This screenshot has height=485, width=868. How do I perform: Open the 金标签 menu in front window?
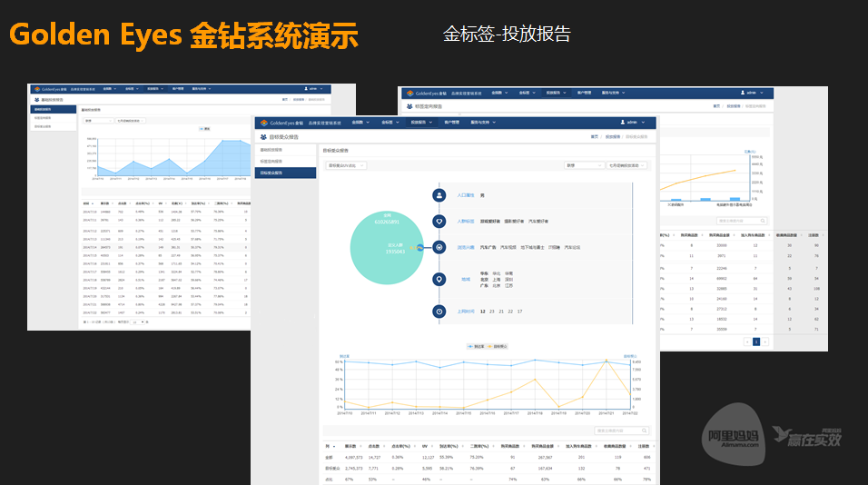pyautogui.click(x=390, y=123)
